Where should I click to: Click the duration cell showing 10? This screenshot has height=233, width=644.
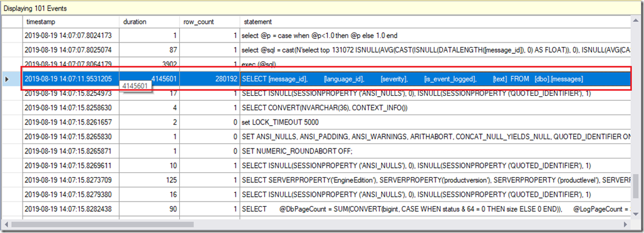(x=150, y=165)
